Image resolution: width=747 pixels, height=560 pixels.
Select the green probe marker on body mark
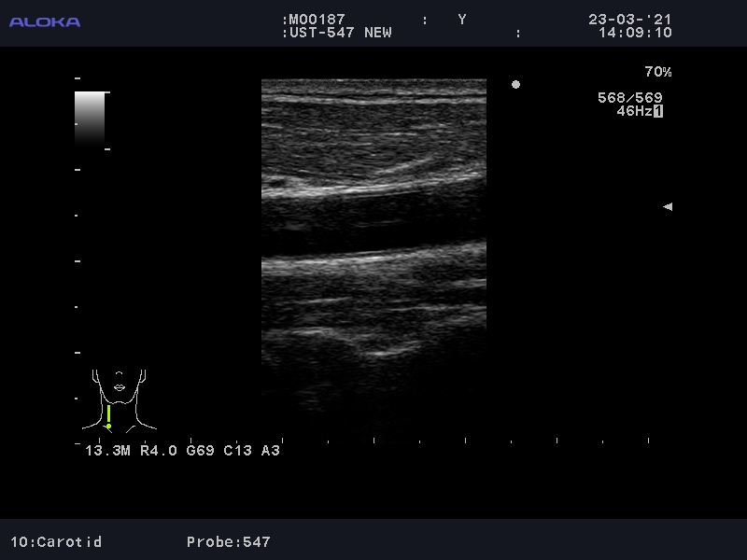108,415
